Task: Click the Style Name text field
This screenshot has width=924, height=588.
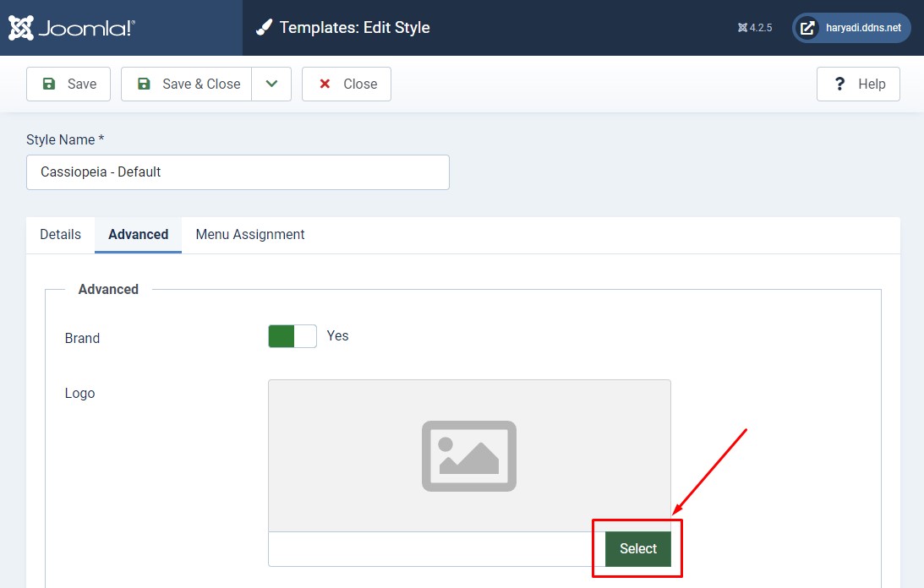Action: click(x=238, y=171)
